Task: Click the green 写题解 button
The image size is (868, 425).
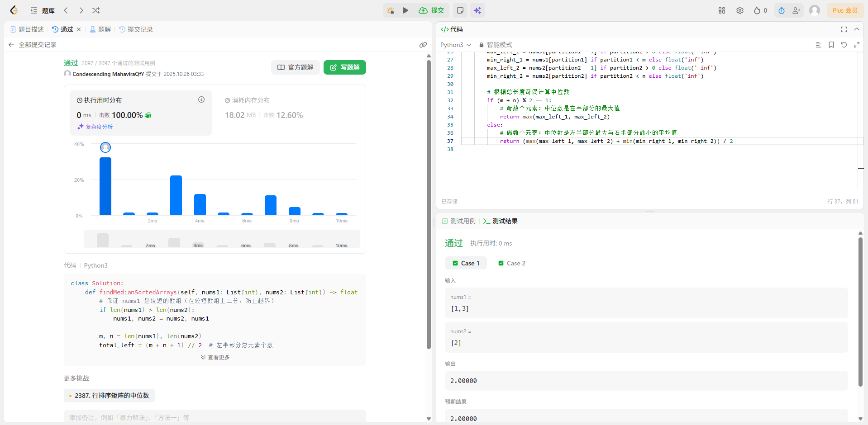Action: pyautogui.click(x=344, y=67)
